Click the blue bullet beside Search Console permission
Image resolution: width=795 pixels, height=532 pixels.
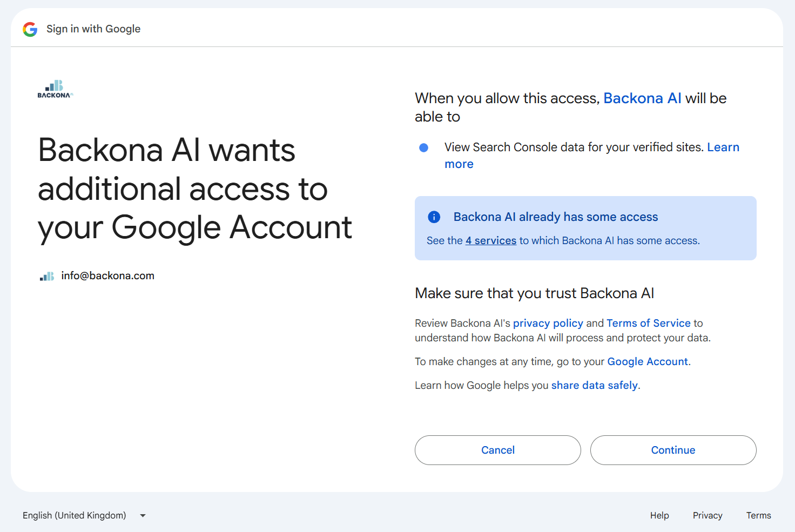[x=424, y=147]
